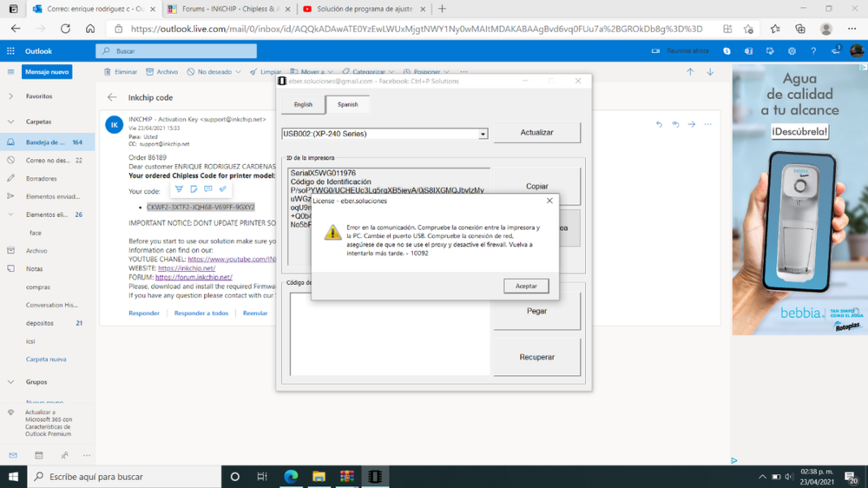Compose a Mensaje nuevo

[x=47, y=71]
